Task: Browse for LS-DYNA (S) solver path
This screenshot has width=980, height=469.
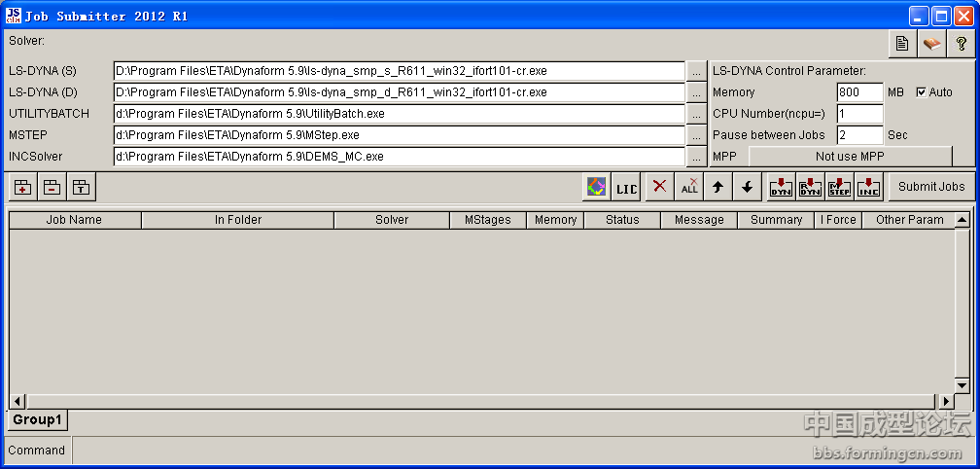Action: pos(697,71)
